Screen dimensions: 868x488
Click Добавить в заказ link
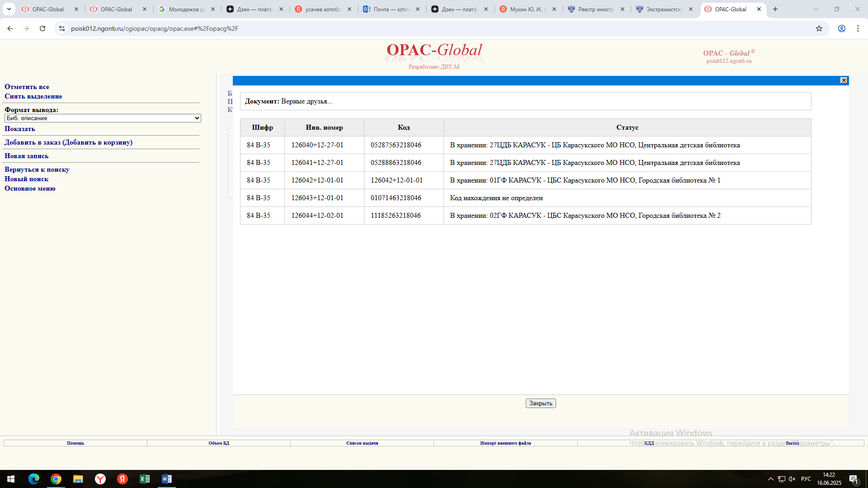pos(68,142)
